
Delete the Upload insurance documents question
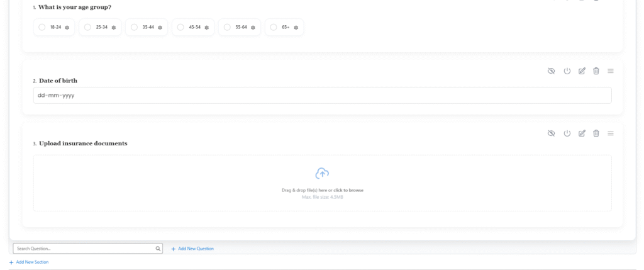click(596, 133)
